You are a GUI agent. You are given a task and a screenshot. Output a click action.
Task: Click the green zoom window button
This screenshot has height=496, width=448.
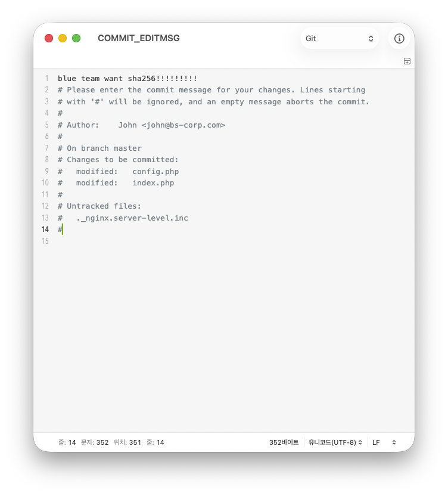tap(76, 38)
